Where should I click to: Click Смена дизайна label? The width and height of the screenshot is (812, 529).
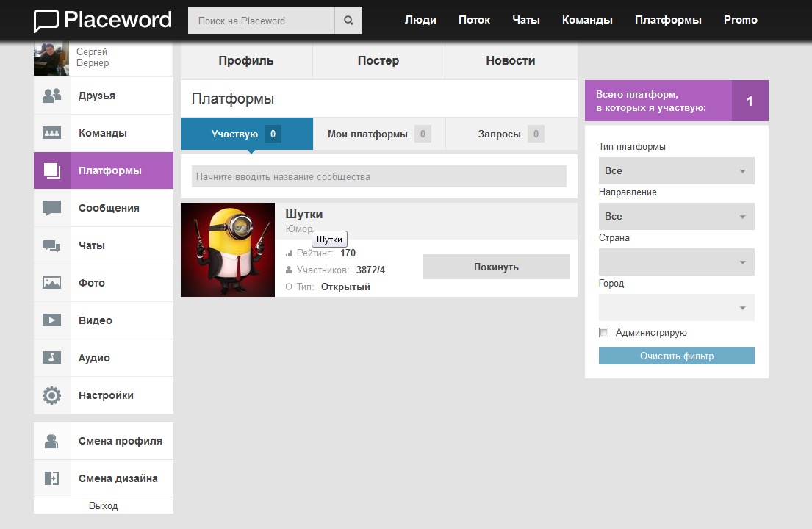pyautogui.click(x=118, y=478)
